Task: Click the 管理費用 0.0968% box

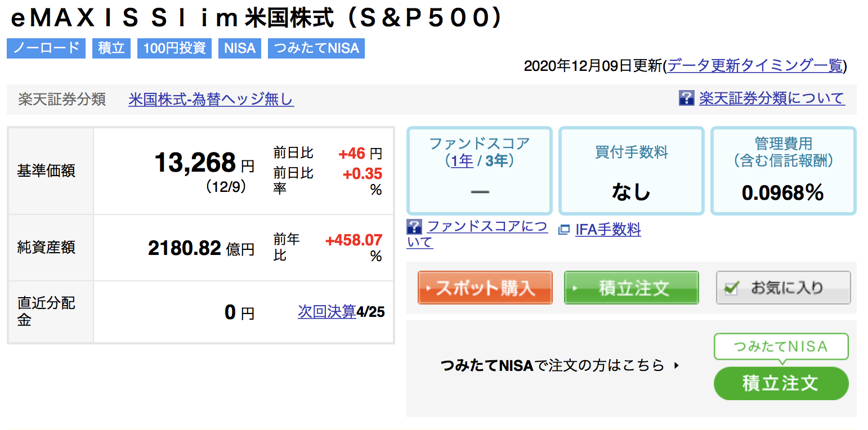Action: 784,171
